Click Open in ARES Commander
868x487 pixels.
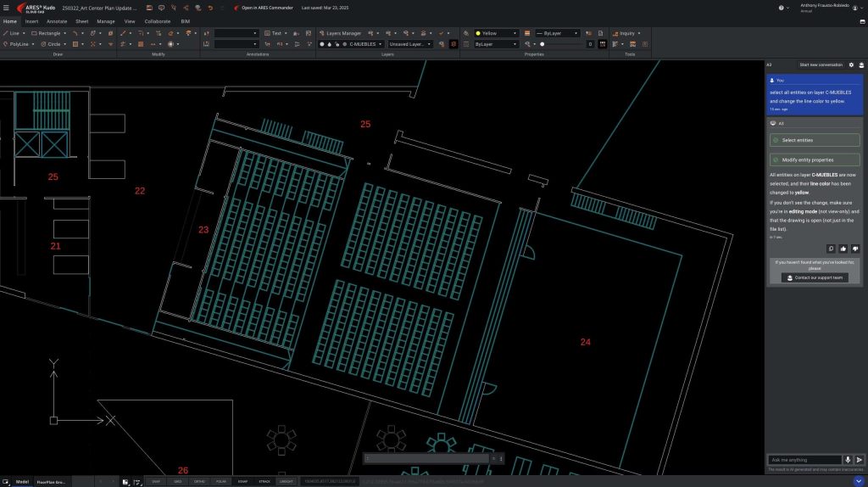point(263,8)
